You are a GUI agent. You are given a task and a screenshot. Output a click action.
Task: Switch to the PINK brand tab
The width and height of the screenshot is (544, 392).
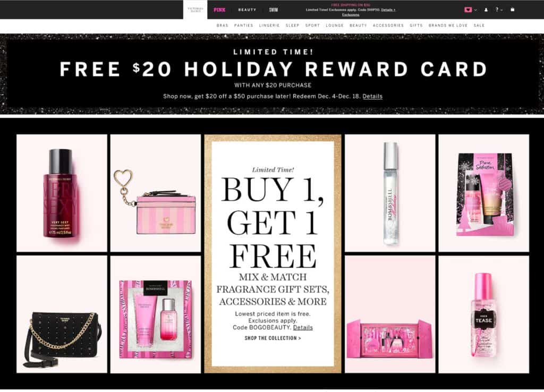point(219,10)
